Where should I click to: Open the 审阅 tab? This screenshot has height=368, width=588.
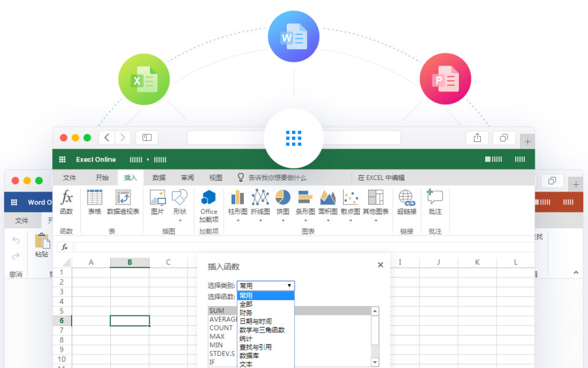[187, 178]
